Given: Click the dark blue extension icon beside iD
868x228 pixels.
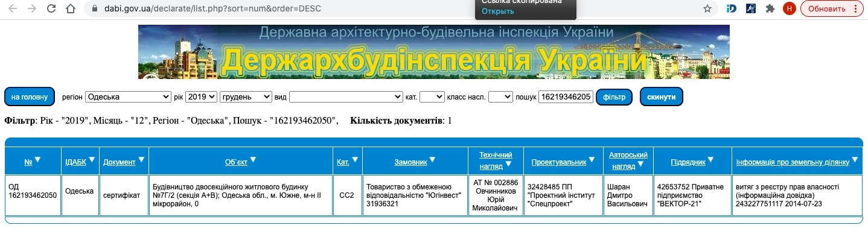Looking at the screenshot, I should click(x=750, y=9).
